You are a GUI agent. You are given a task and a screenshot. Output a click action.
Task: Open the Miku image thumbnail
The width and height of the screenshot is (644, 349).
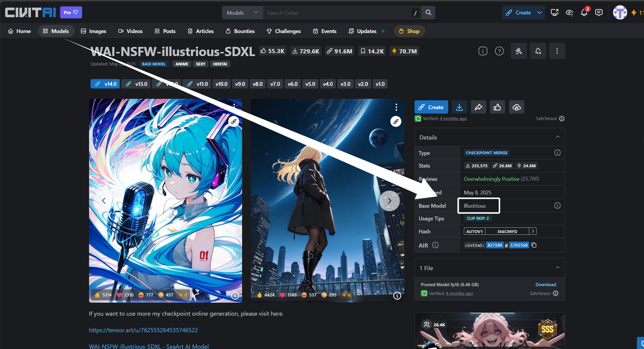coord(165,201)
